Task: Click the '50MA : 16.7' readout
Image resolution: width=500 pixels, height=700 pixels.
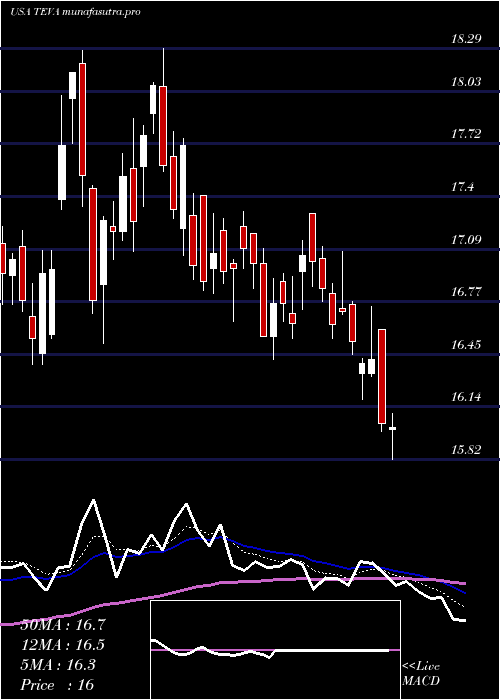Action: coord(63,625)
